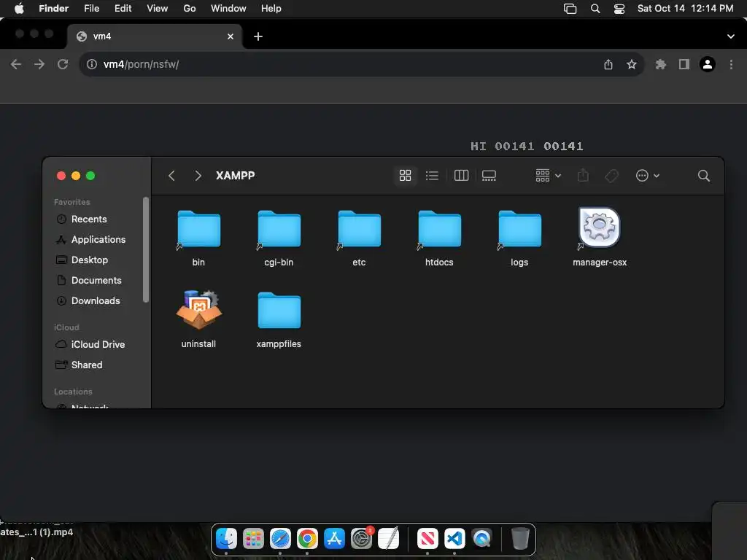Screen dimensions: 747x560
Task: Close the vm4 tab
Action: (231, 36)
